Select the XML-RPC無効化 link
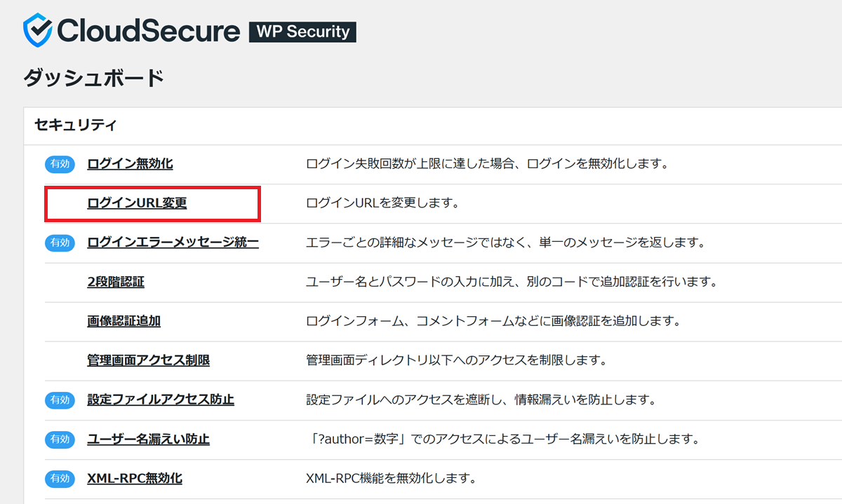The width and height of the screenshot is (842, 504). point(134,479)
